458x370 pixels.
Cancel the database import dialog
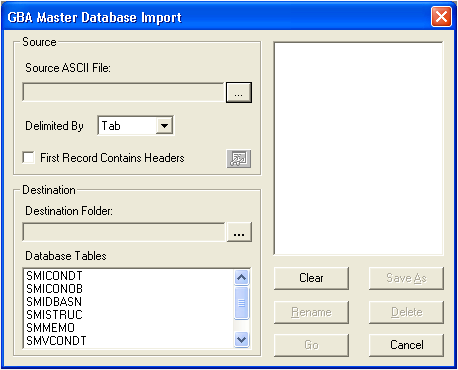(x=406, y=345)
